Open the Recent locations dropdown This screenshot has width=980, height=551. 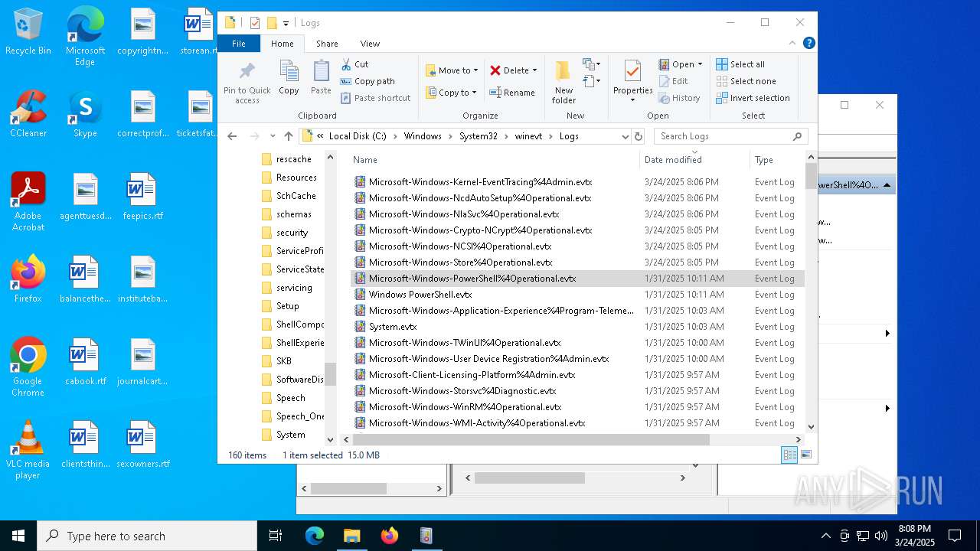(x=273, y=136)
